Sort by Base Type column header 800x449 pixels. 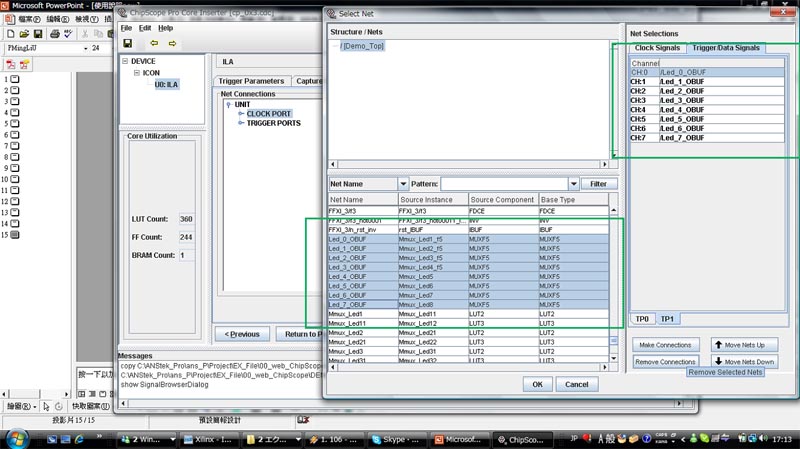[573, 199]
